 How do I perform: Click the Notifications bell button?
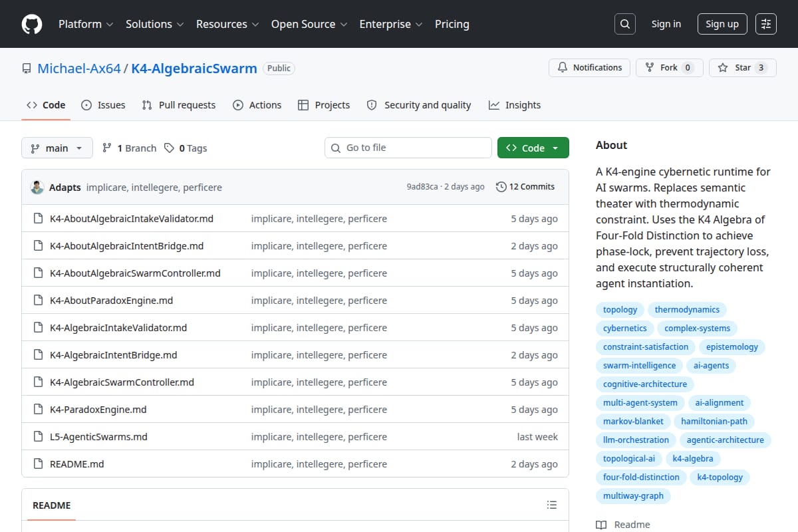[590, 68]
